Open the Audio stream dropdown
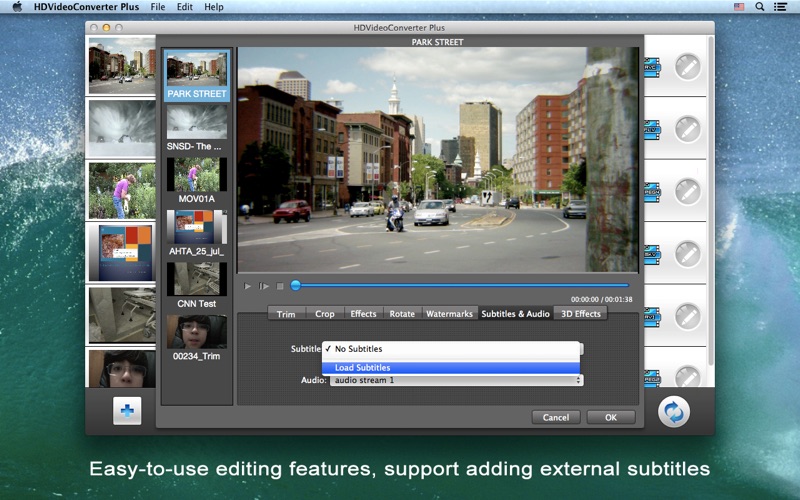 [457, 381]
